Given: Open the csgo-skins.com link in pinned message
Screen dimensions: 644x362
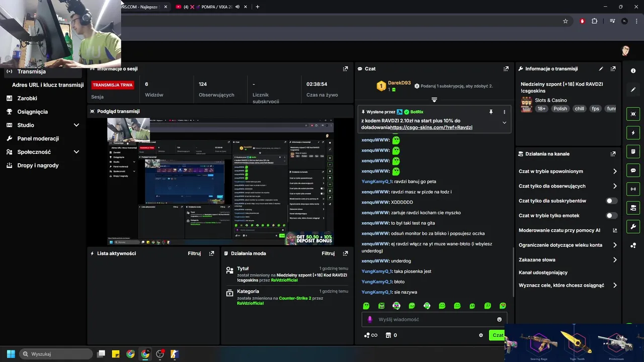Looking at the screenshot, I should pyautogui.click(x=431, y=128).
